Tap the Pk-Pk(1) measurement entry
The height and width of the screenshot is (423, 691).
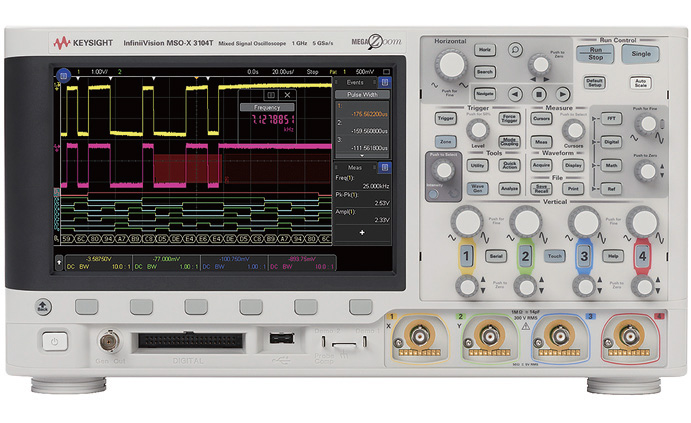click(x=362, y=199)
